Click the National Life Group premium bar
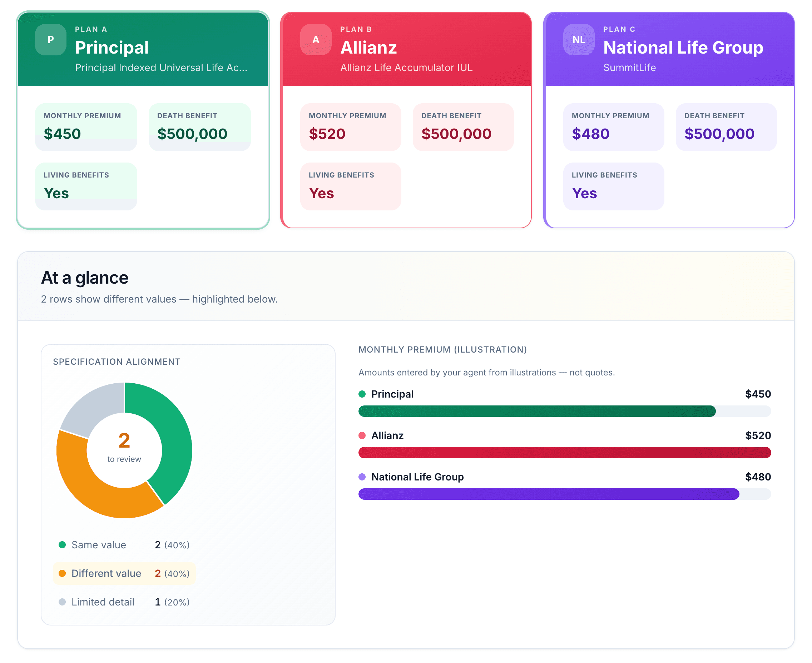Screen dimensions: 812x663 click(564, 494)
